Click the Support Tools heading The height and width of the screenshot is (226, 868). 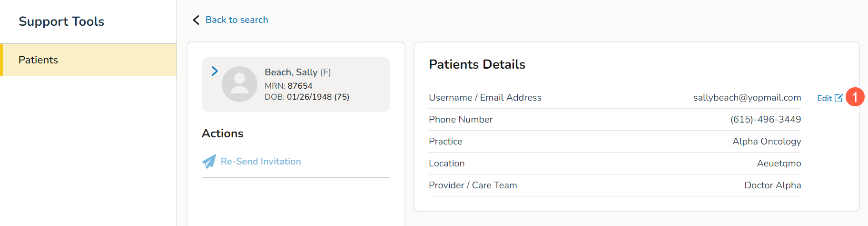tap(61, 21)
